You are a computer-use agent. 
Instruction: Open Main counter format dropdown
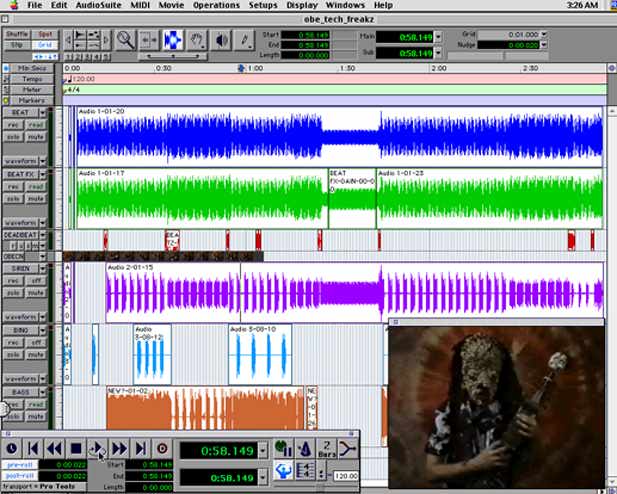(x=438, y=37)
